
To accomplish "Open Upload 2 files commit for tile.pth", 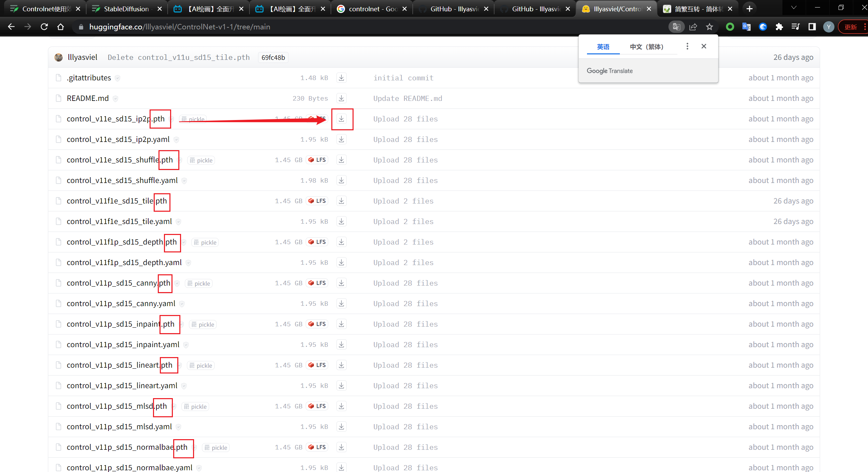I will point(403,201).
